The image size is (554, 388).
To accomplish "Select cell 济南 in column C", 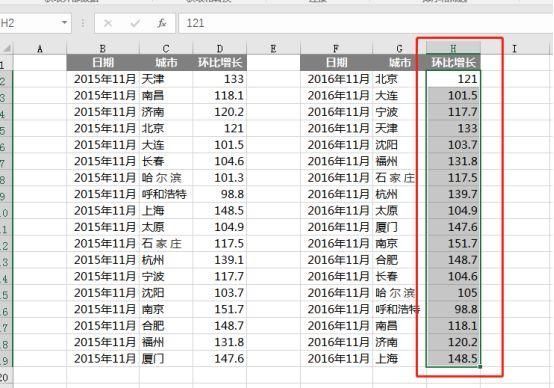I will point(166,112).
